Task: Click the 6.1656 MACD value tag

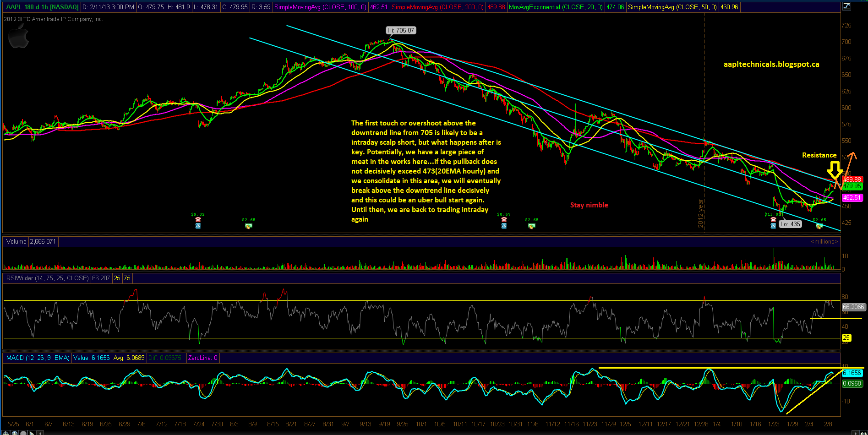Action: (852, 373)
